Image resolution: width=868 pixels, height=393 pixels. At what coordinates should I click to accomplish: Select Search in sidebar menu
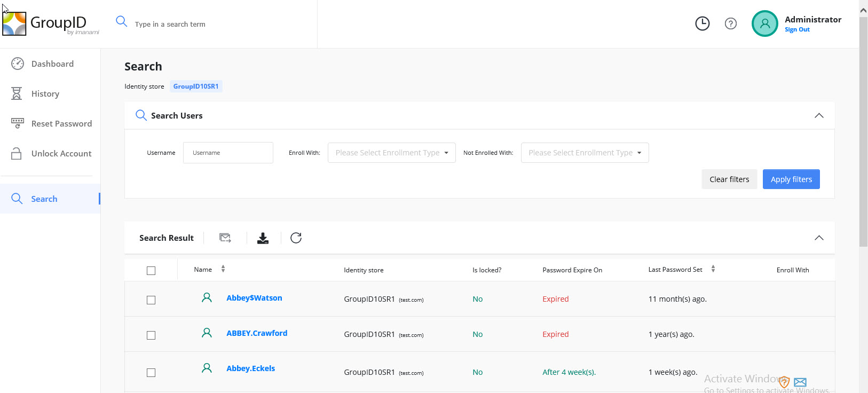[50, 199]
